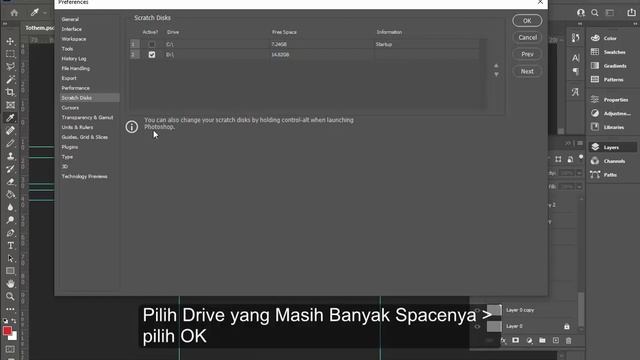Select the History Brush tool
This screenshot has width=640, height=360.
tap(10, 169)
